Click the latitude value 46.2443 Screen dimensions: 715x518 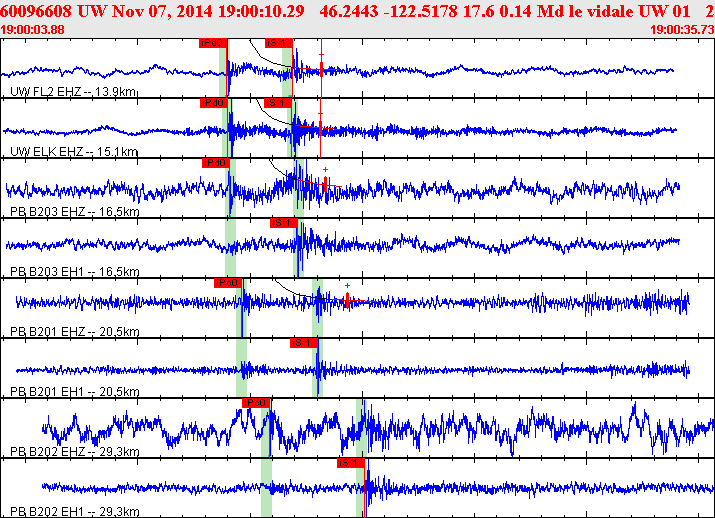[x=349, y=11]
